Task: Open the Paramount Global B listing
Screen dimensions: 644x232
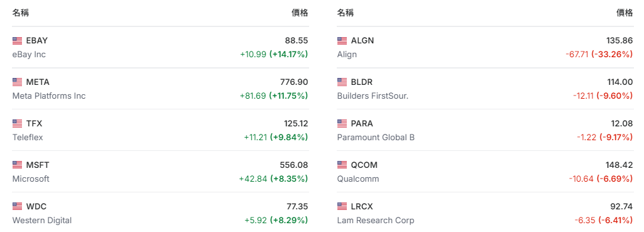Action: click(x=376, y=138)
